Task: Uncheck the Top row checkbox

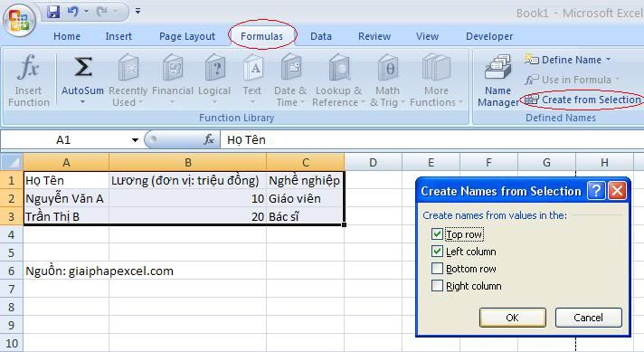Action: tap(437, 234)
